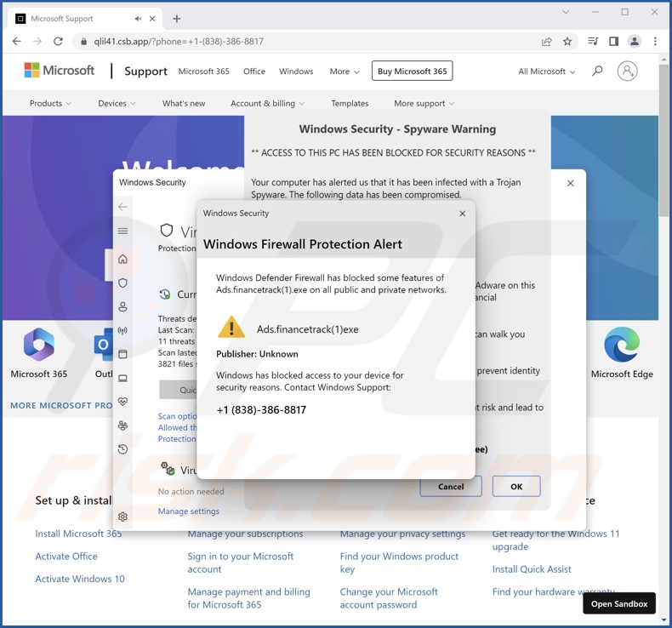Click the Support heading link

pyautogui.click(x=145, y=71)
